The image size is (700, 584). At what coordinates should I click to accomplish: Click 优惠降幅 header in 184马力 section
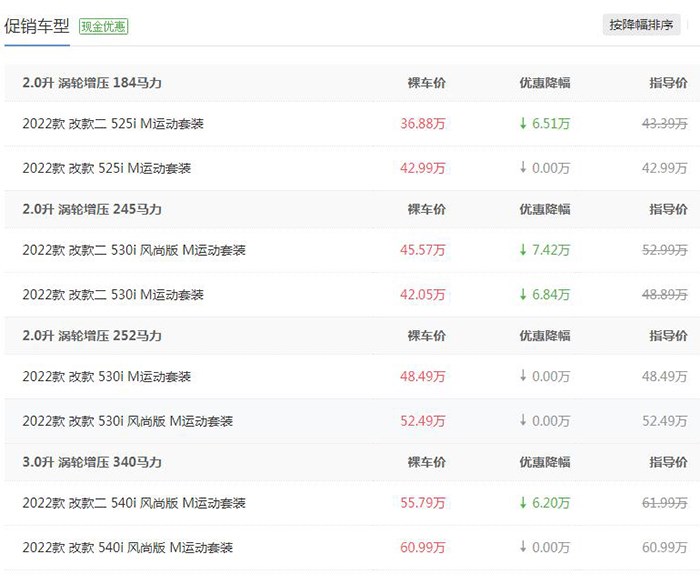click(x=545, y=83)
